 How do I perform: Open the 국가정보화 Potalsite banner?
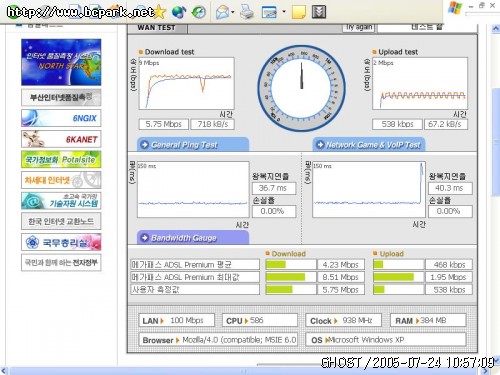coord(61,159)
